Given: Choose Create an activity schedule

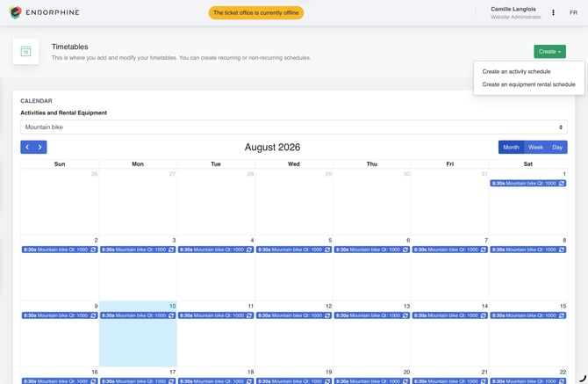Looking at the screenshot, I should click(516, 71).
